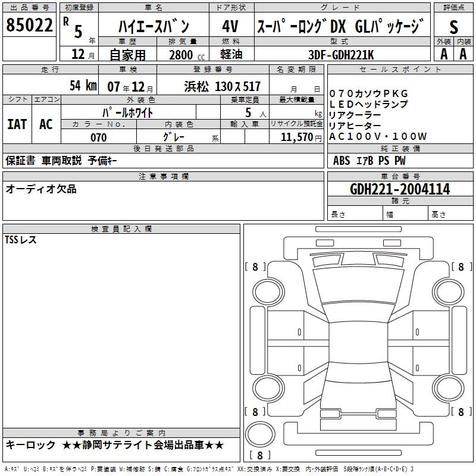Click the model code 3DF-GDH221K
The image size is (476, 476).
[341, 55]
